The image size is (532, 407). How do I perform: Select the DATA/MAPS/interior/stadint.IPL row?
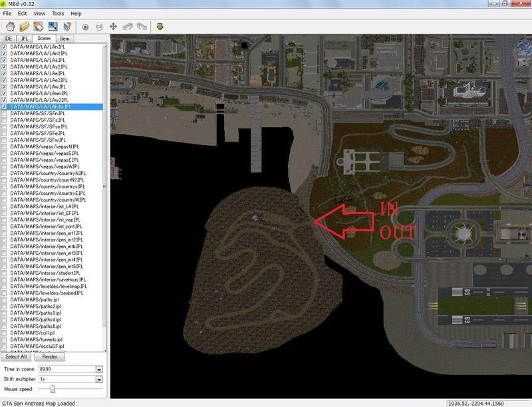click(53, 273)
